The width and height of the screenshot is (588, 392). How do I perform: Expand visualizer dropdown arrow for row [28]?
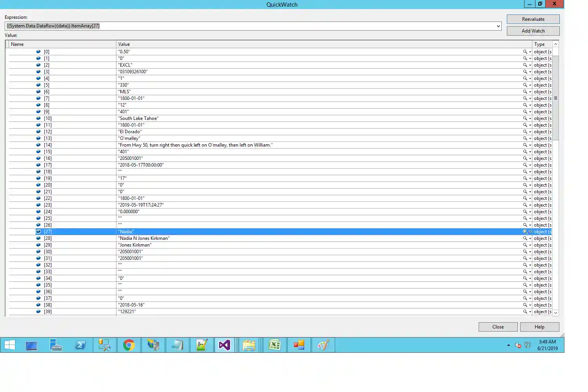(x=530, y=238)
